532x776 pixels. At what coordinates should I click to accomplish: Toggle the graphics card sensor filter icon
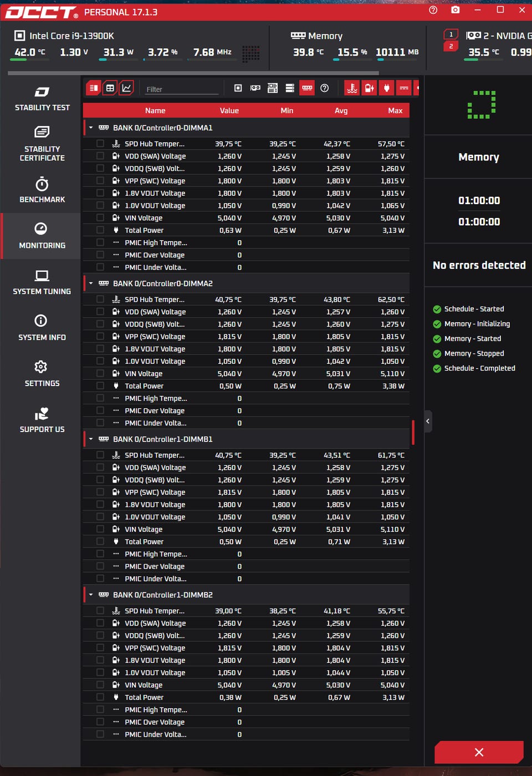click(255, 88)
